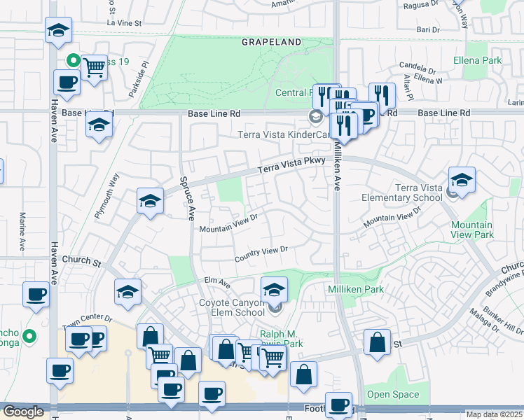Click the Elm Ave road label
This screenshot has width=524, height=420.
coord(217,282)
